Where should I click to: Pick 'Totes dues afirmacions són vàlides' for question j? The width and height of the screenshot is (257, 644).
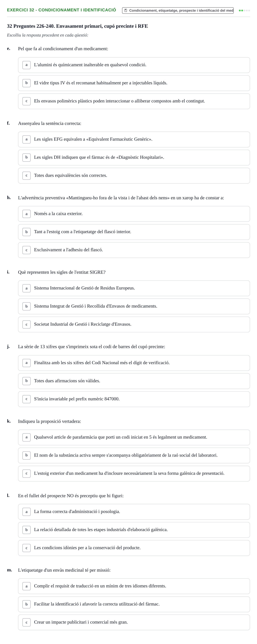(134, 381)
